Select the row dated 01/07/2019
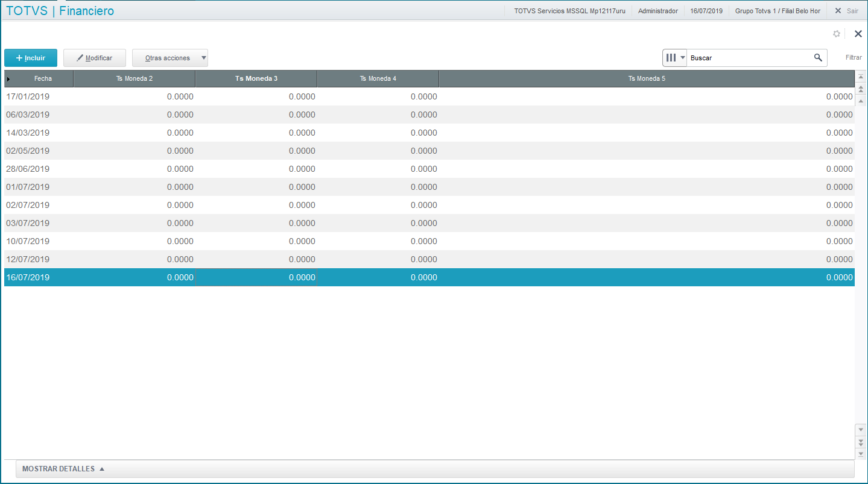This screenshot has height=484, width=868. tap(429, 187)
